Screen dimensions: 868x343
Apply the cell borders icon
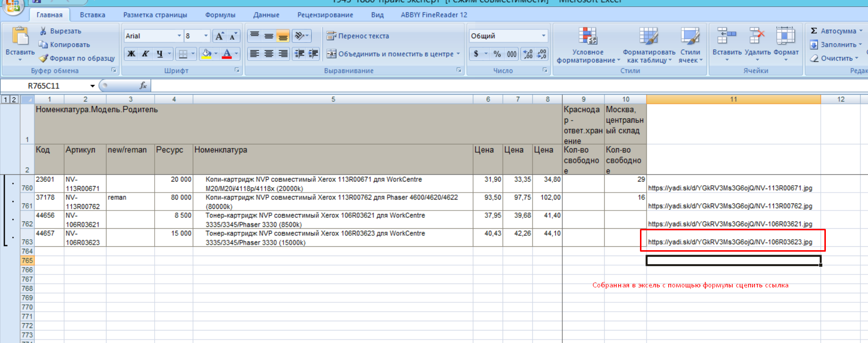(x=183, y=54)
